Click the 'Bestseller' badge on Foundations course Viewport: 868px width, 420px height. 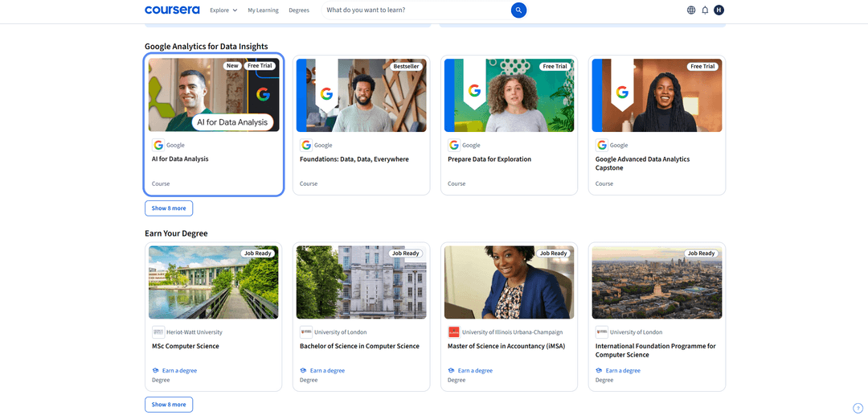[407, 66]
